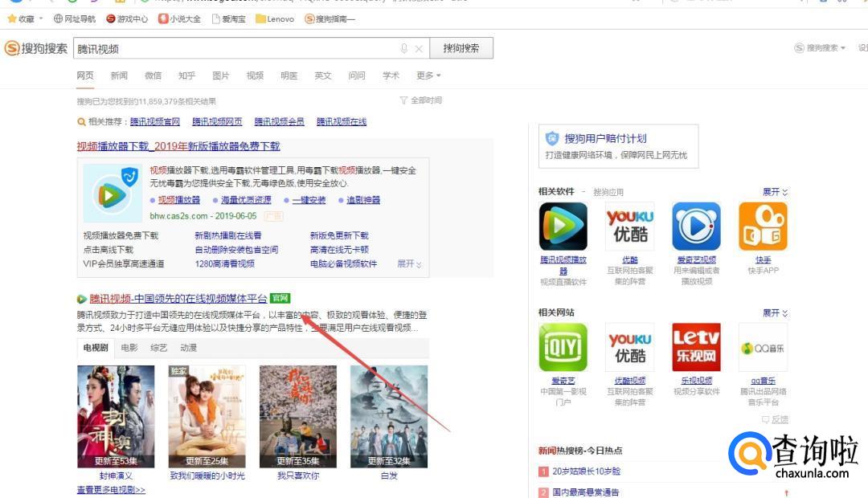Click the Sogou 搜狗搜索 logo
868x498 pixels.
click(x=36, y=48)
